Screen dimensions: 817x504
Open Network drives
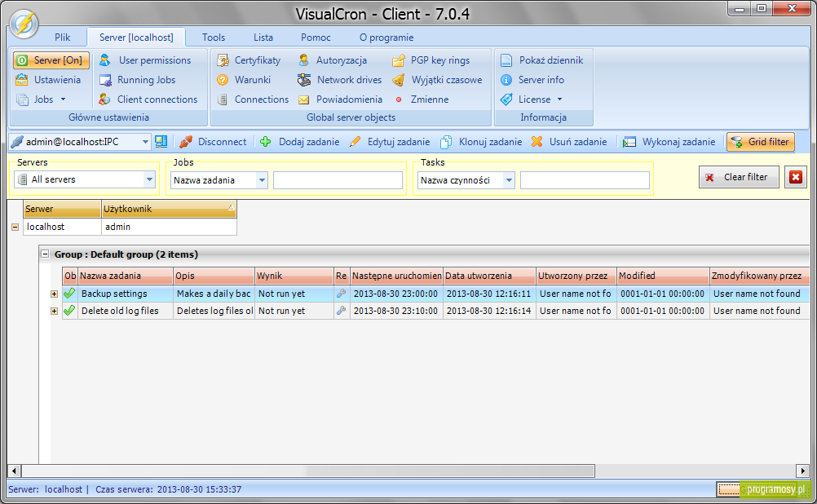coord(340,80)
